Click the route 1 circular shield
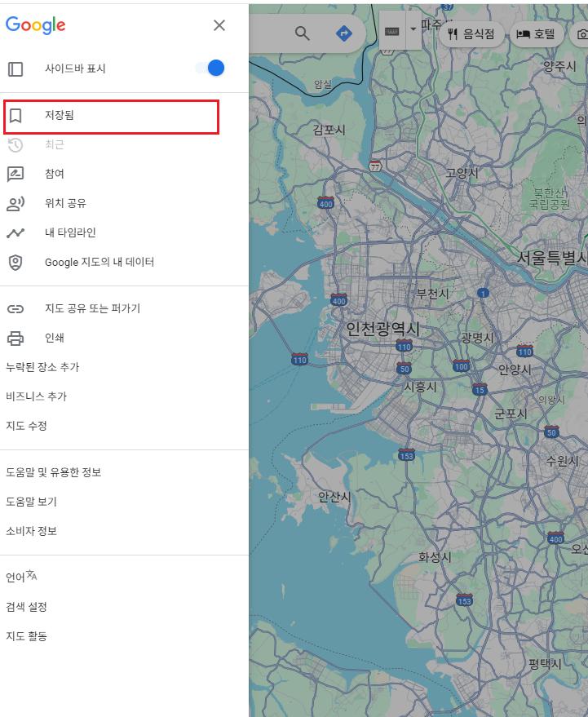The width and height of the screenshot is (588, 717). (484, 293)
